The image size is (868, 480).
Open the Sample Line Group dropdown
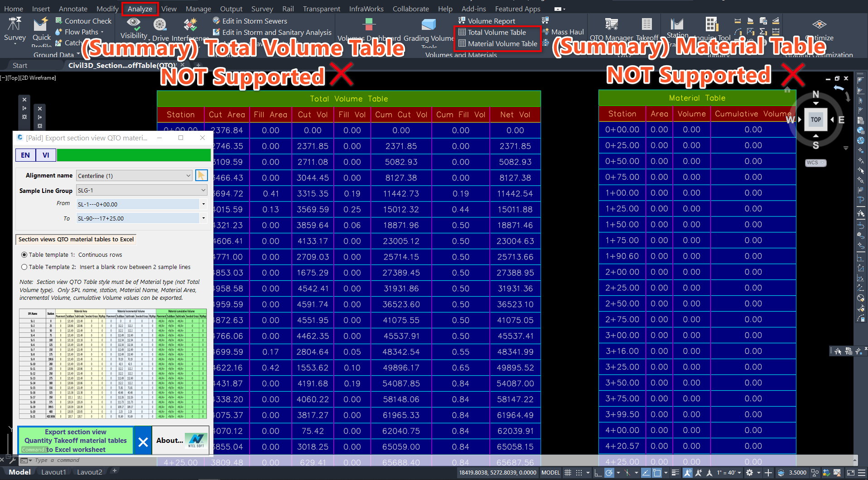(141, 190)
